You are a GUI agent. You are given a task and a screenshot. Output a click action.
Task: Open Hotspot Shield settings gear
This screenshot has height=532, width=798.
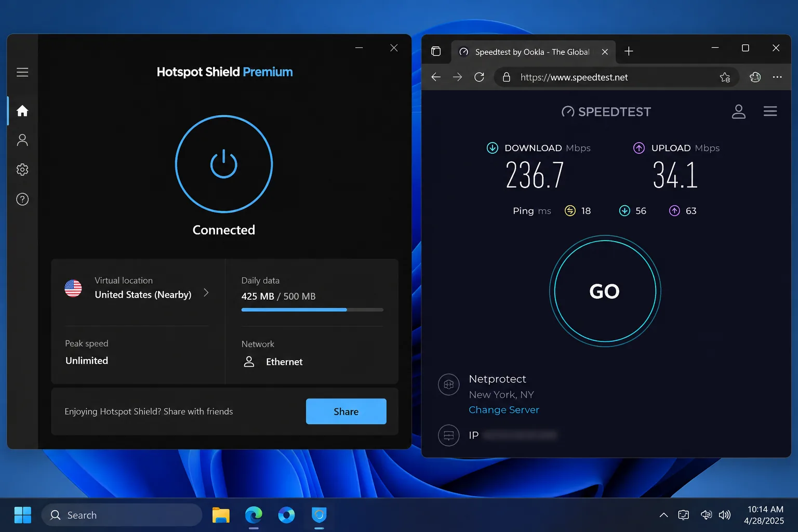coord(22,169)
